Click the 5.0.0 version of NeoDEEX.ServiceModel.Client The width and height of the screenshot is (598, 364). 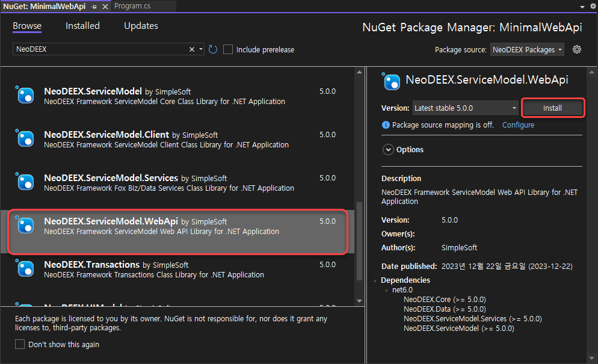pyautogui.click(x=328, y=135)
